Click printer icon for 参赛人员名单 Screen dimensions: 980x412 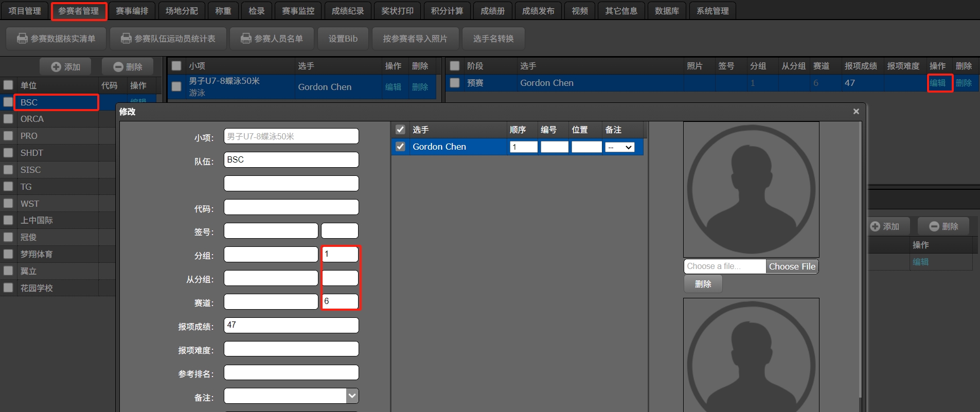[x=246, y=39]
